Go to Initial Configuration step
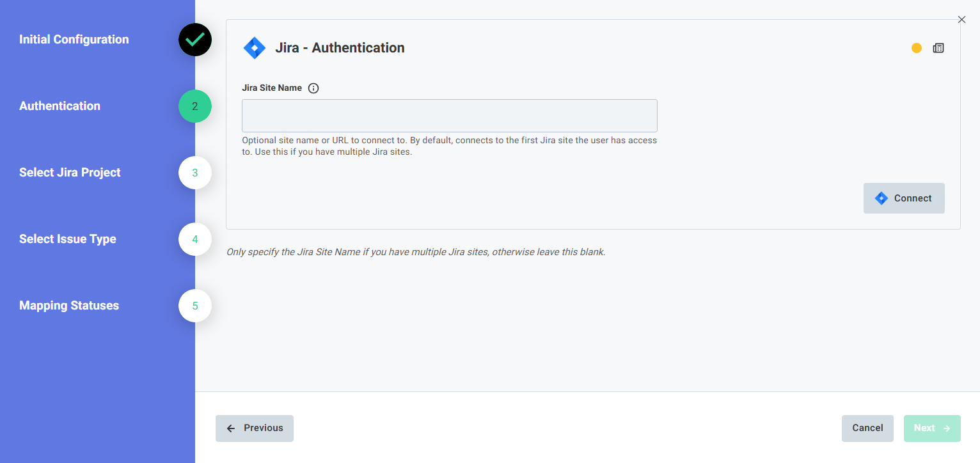This screenshot has width=980, height=463. point(74,40)
